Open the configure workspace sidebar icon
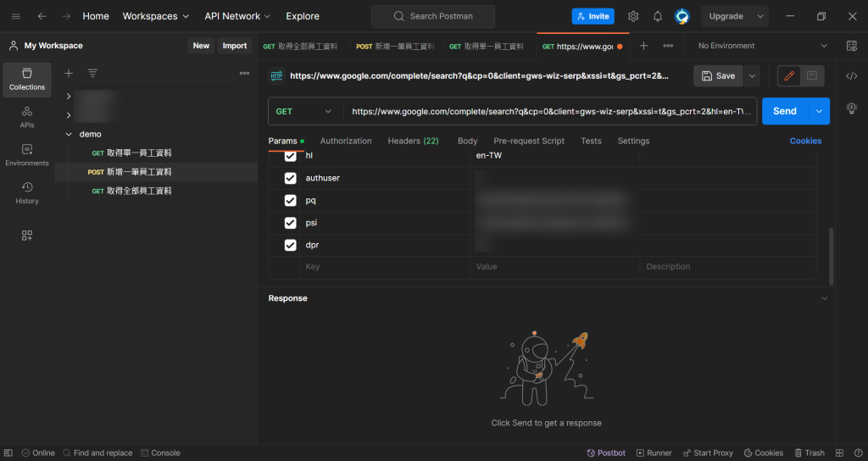 [27, 236]
